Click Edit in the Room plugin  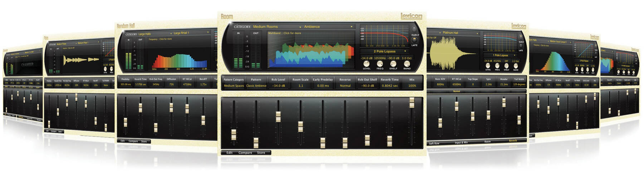click(229, 153)
